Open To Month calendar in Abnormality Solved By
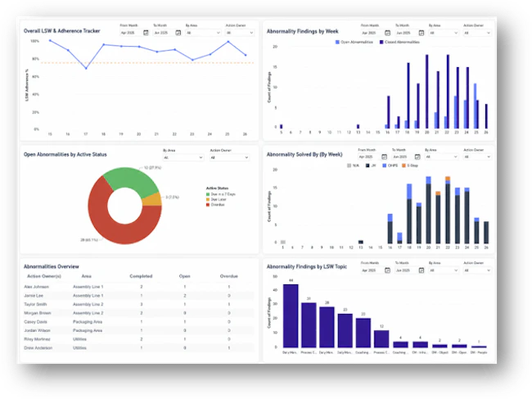 pos(417,156)
